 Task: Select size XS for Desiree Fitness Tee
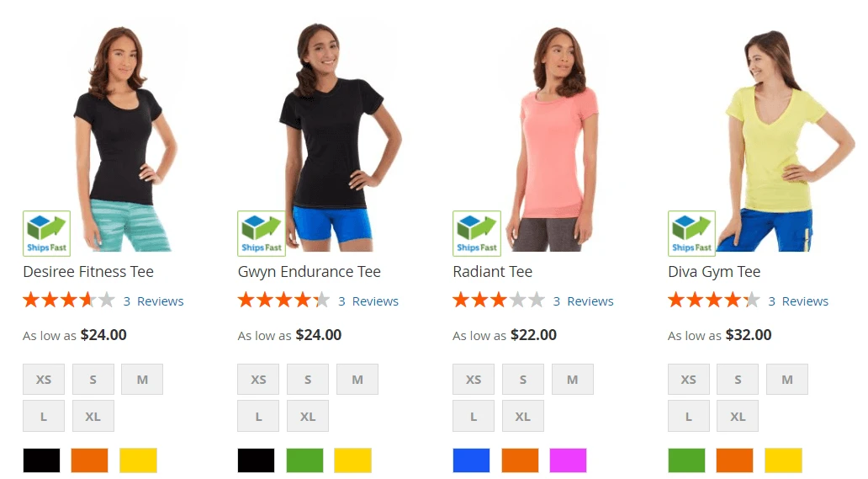point(44,380)
